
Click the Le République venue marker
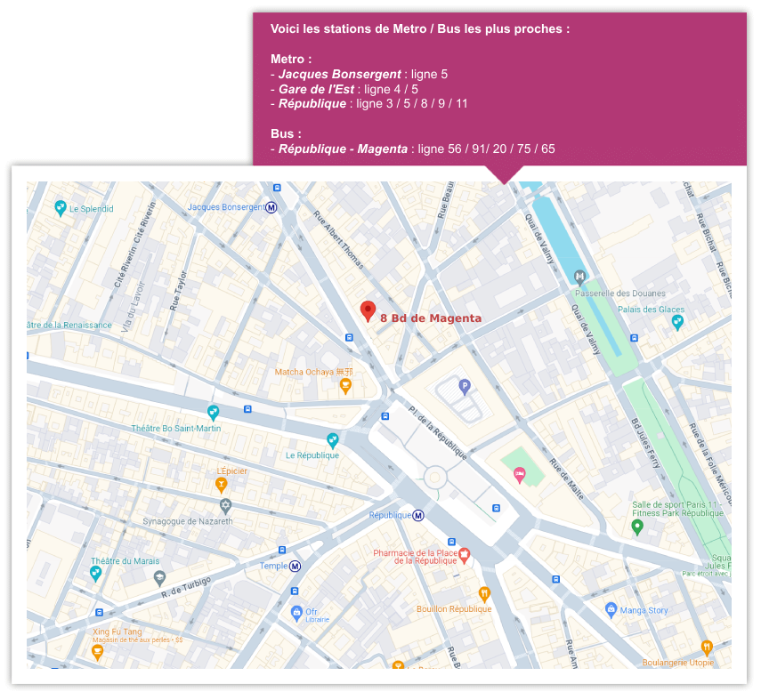coord(333,440)
